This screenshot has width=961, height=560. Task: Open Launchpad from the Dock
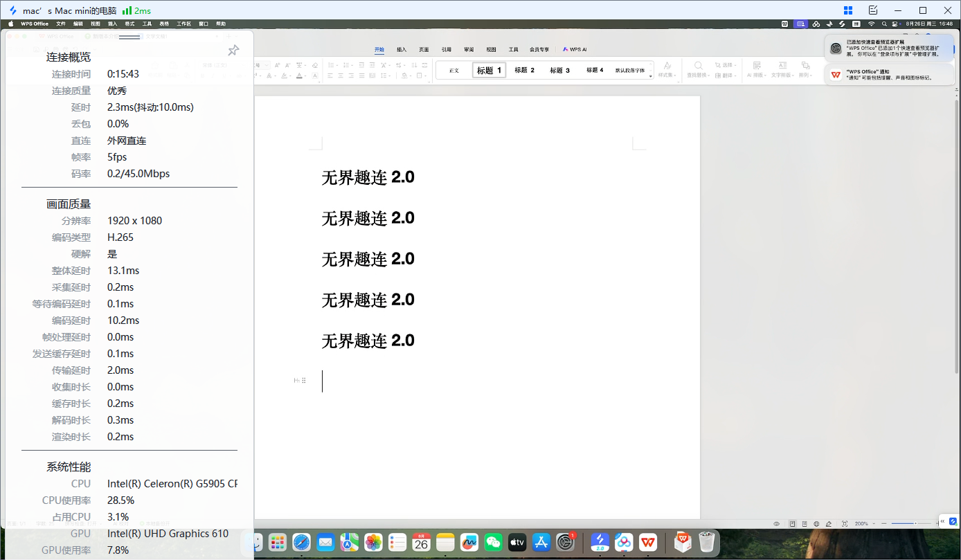click(x=278, y=542)
